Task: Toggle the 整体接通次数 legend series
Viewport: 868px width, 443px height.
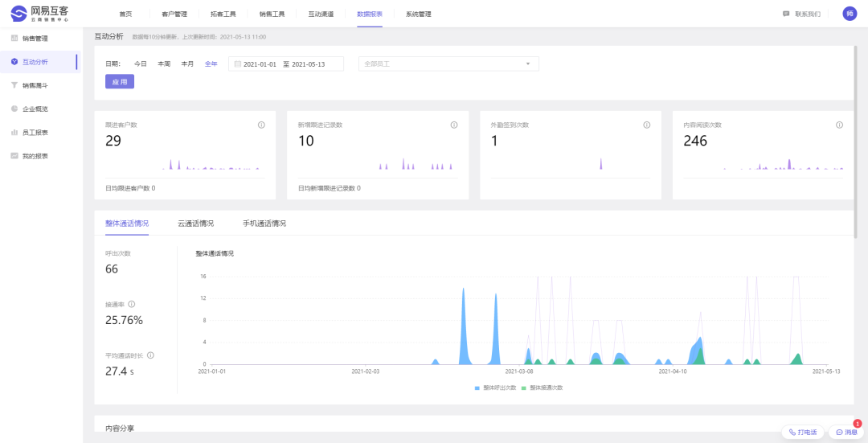Action: tap(543, 388)
